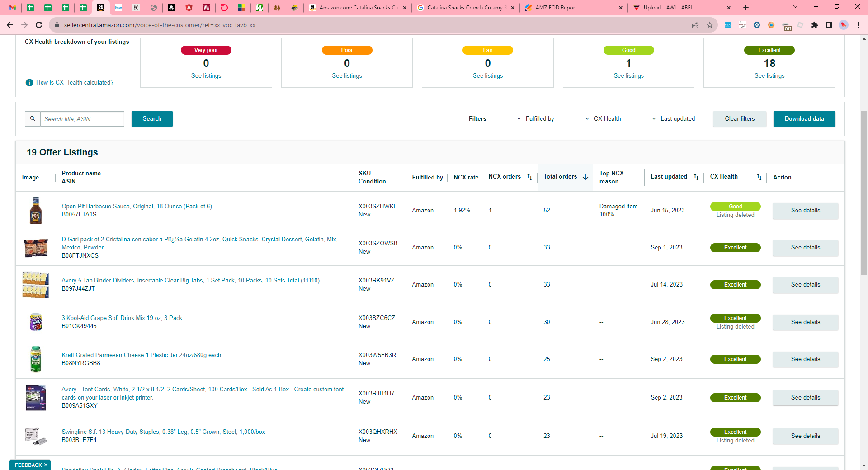
Task: Expand the Last updated filter
Action: pyautogui.click(x=674, y=119)
